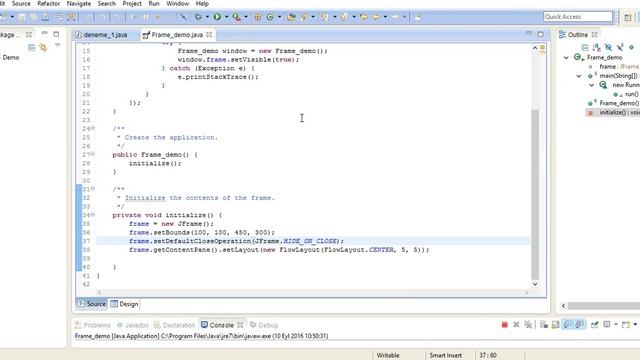Click Clear Console icon
The width and height of the screenshot is (640, 360).
pos(544,324)
